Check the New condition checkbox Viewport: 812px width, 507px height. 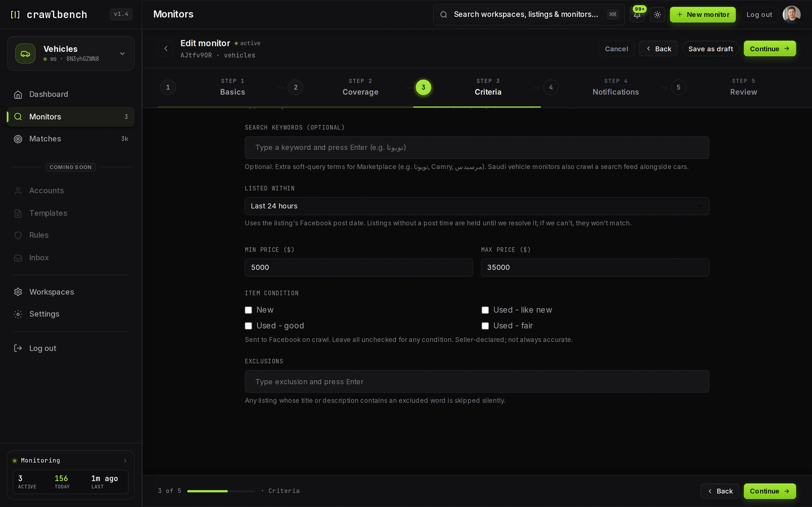point(248,310)
